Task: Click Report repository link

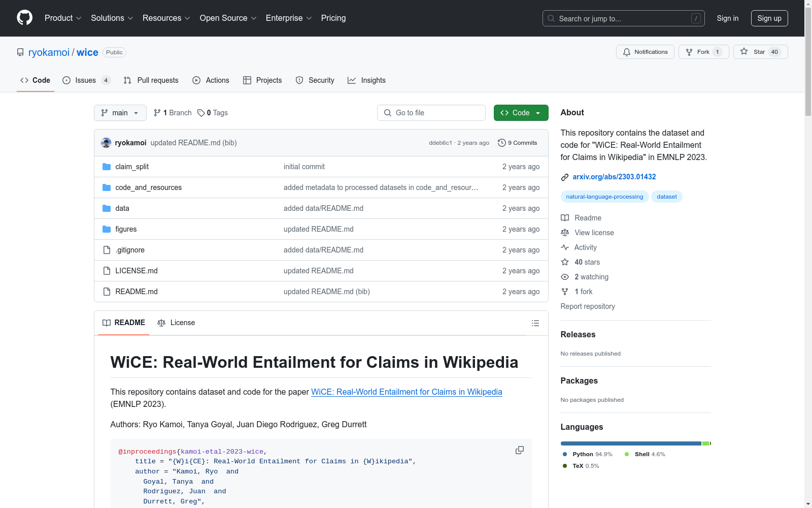Action: (588, 306)
